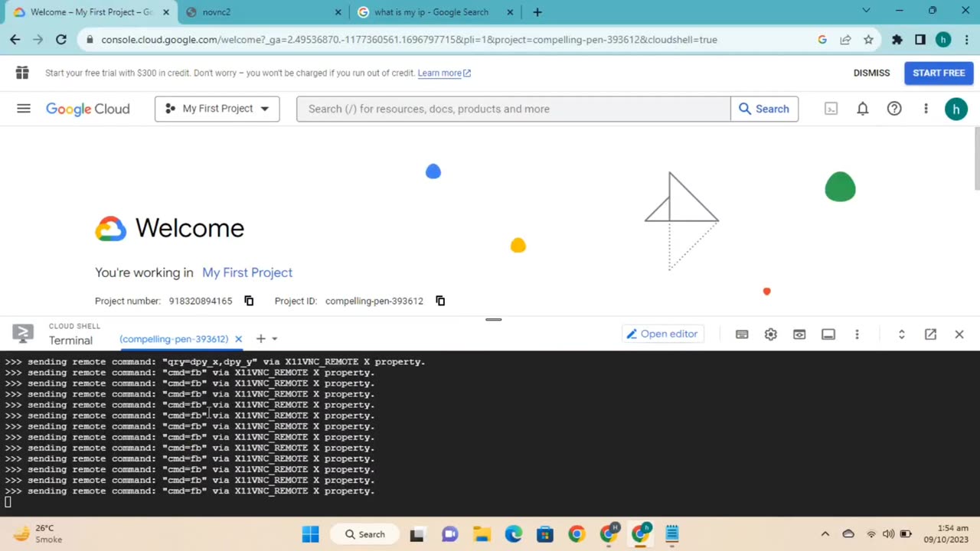Open the Chrome three-dot menu
This screenshot has width=980, height=551.
click(x=965, y=40)
